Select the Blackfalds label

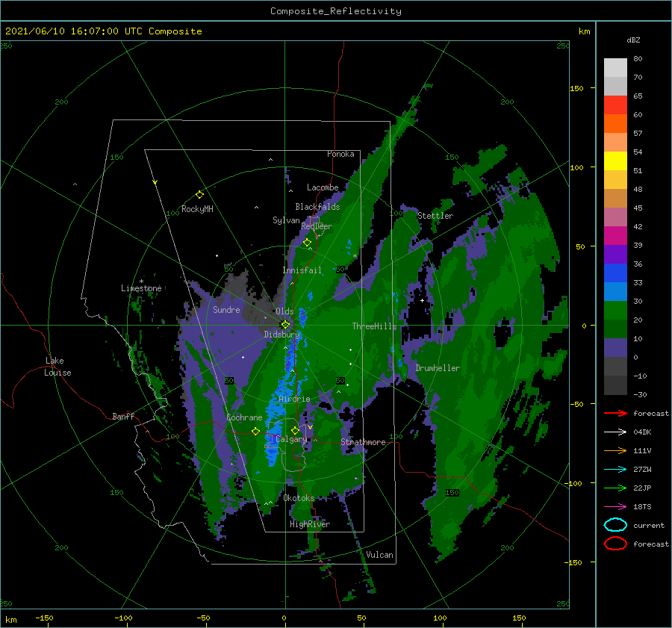pyautogui.click(x=317, y=207)
